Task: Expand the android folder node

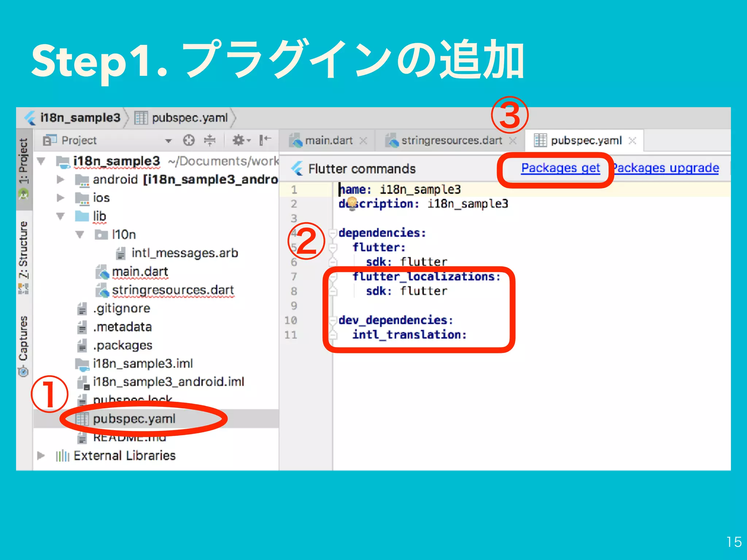Action: [x=61, y=179]
